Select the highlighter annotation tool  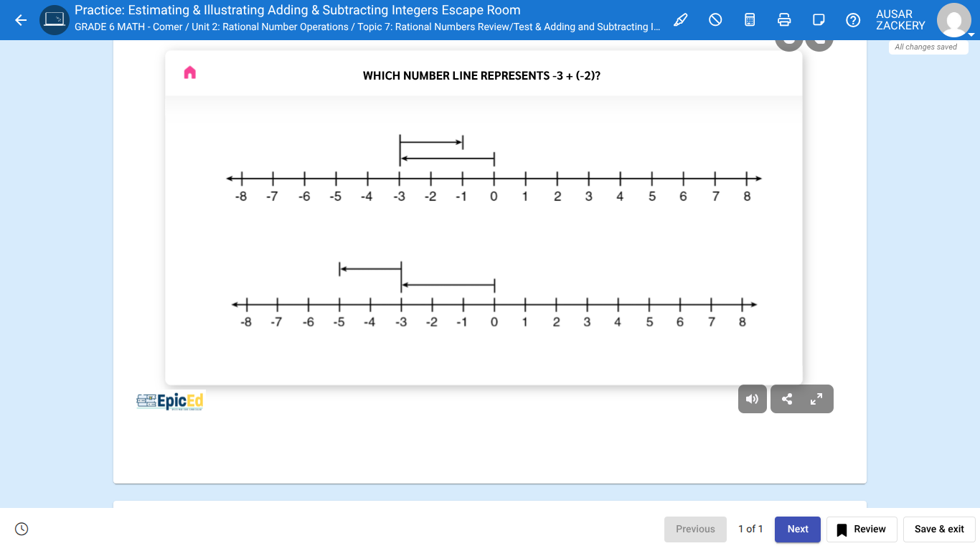[680, 19]
